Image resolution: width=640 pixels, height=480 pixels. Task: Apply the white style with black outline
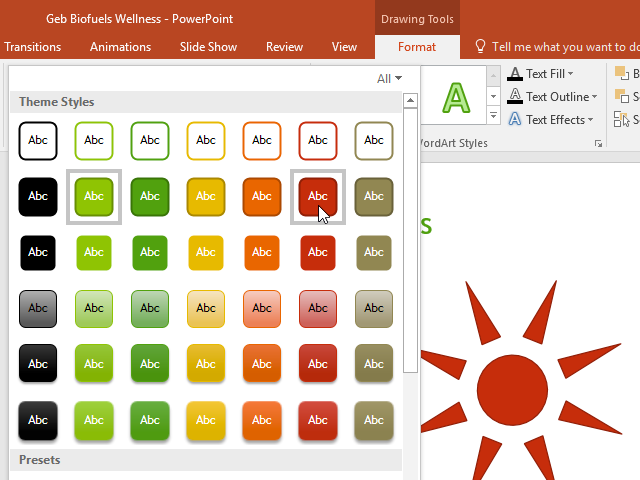point(38,141)
